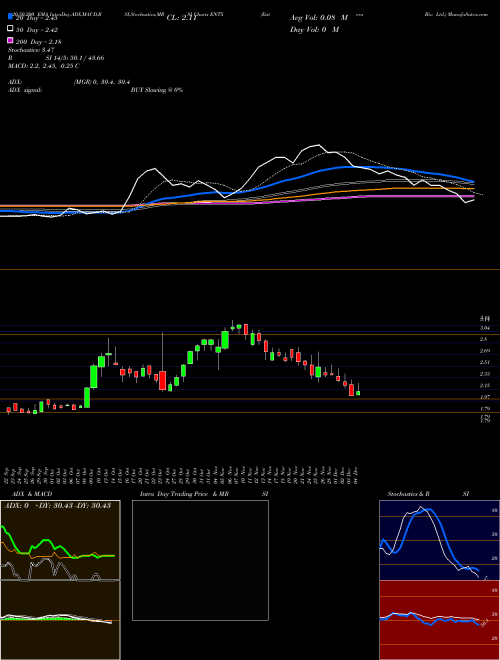Click the 'Stochastics & R' panel title
Image resolution: width=500 pixels, height=660 pixels.
pyautogui.click(x=409, y=494)
